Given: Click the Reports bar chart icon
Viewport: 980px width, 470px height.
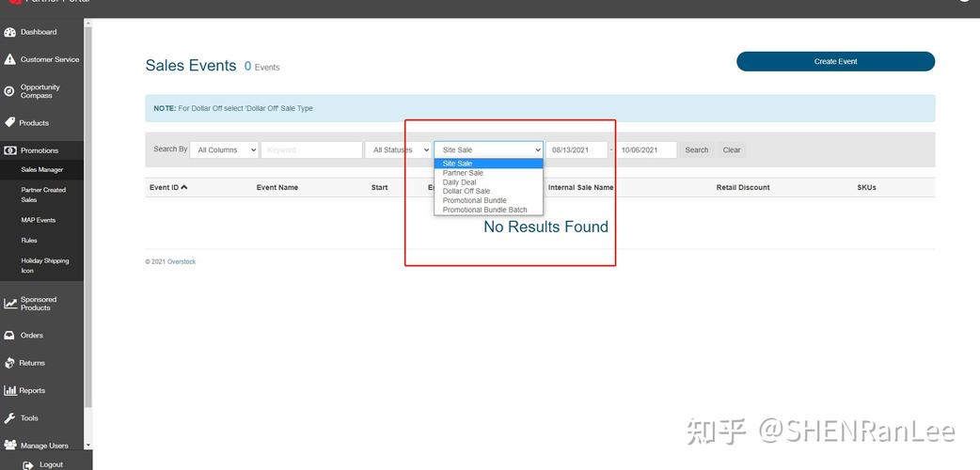Looking at the screenshot, I should pos(9,391).
